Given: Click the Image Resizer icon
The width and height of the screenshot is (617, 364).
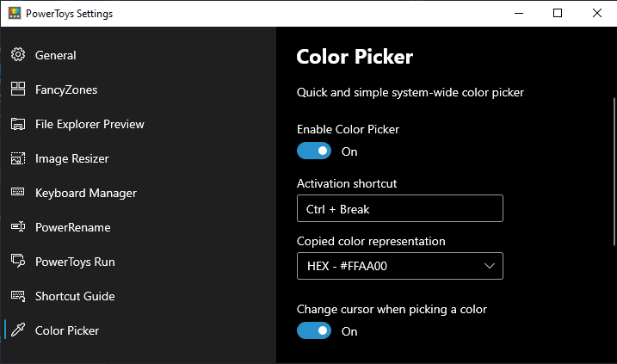Looking at the screenshot, I should (18, 158).
